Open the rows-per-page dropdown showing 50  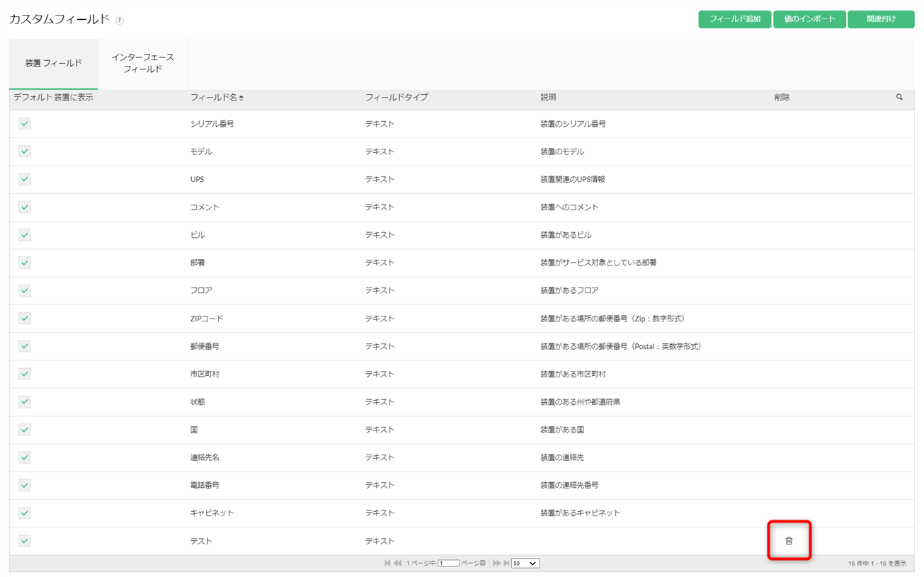click(x=525, y=564)
